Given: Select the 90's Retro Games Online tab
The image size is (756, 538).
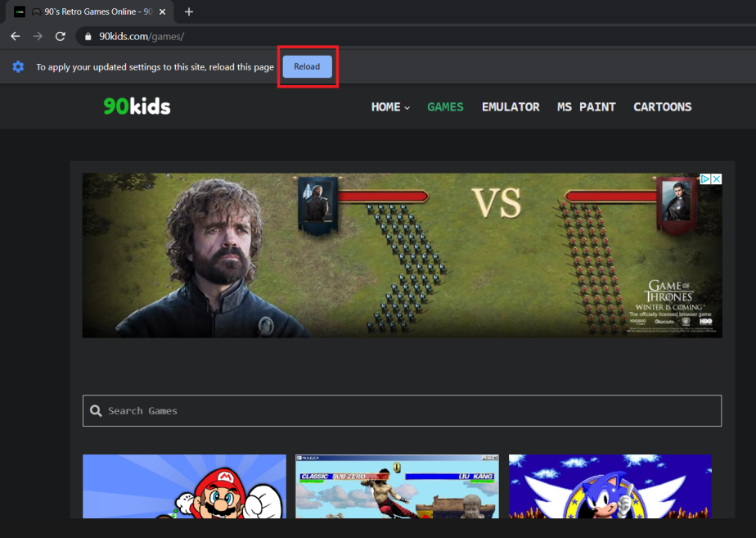Looking at the screenshot, I should [90, 11].
